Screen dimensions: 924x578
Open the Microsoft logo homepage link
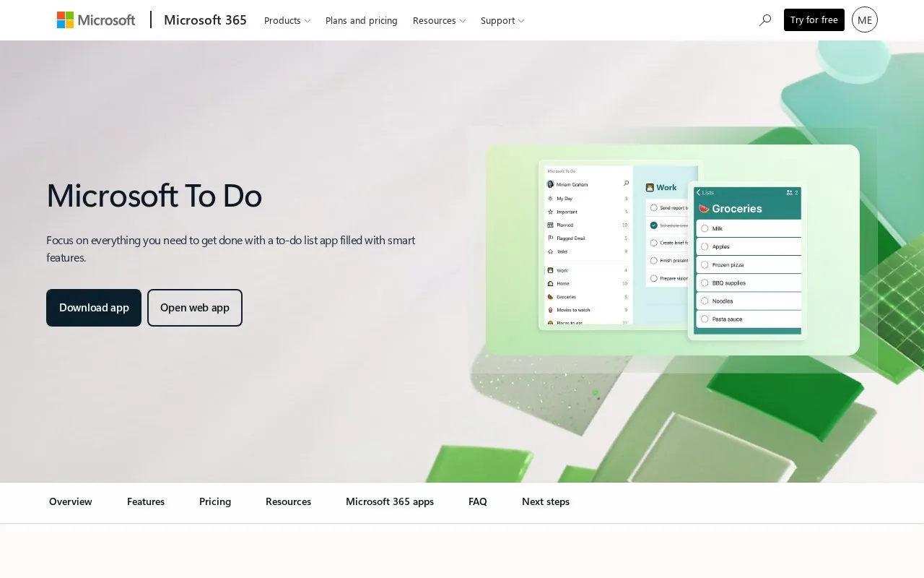click(x=96, y=20)
